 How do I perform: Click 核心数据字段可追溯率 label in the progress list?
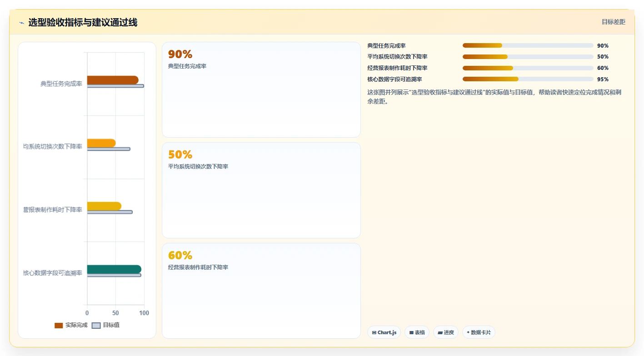(x=395, y=79)
